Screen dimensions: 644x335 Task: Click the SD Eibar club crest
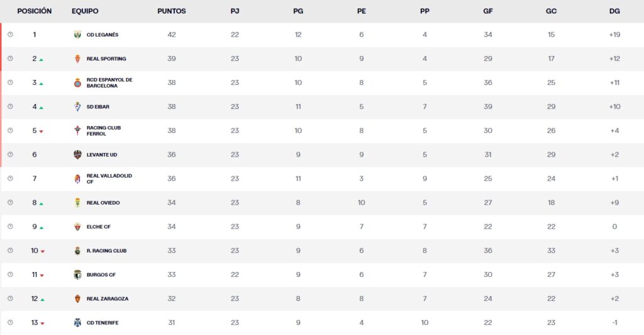coord(77,106)
